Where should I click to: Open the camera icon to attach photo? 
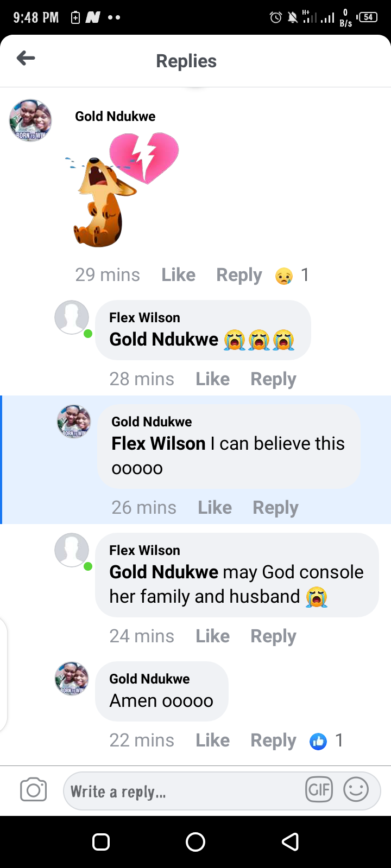click(33, 790)
